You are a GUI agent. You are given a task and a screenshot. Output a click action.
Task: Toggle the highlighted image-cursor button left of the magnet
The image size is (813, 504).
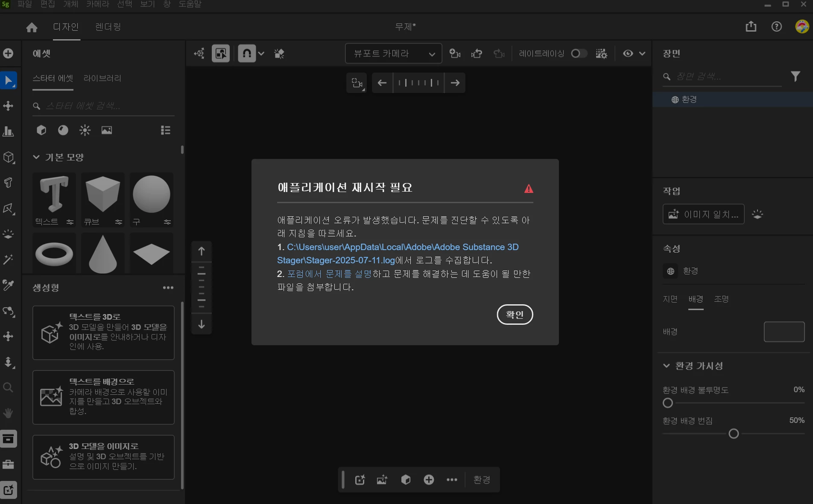221,53
